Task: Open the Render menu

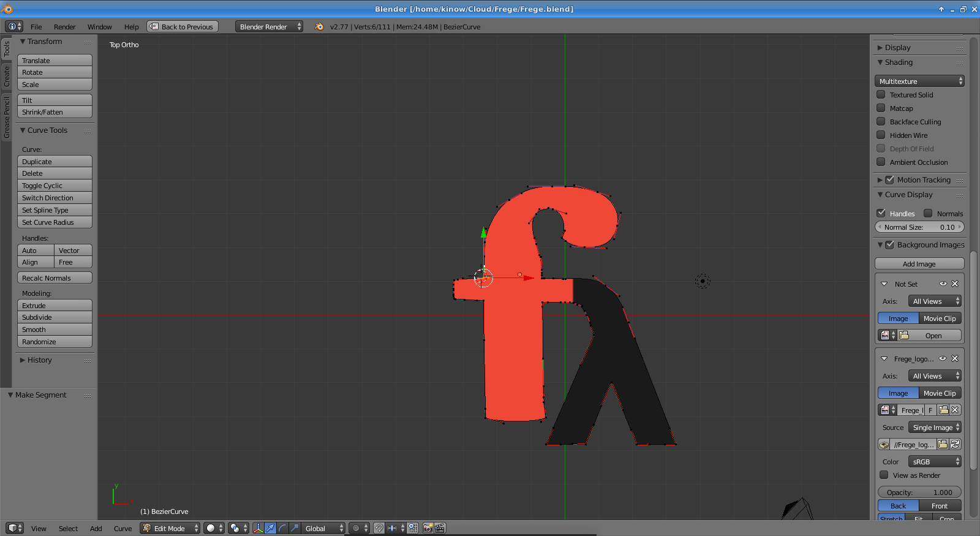Action: click(x=64, y=26)
